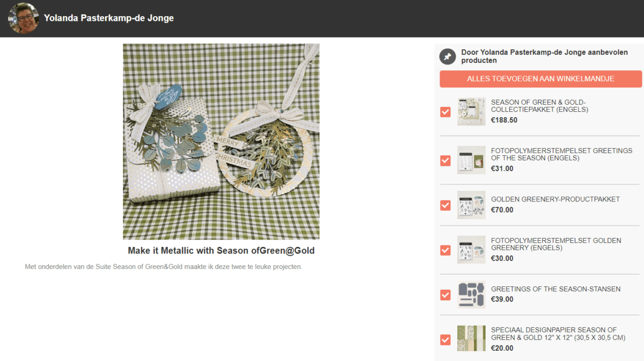This screenshot has width=644, height=361.
Task: Uncheck Greetings of the Season-stansen checkbox
Action: [445, 295]
